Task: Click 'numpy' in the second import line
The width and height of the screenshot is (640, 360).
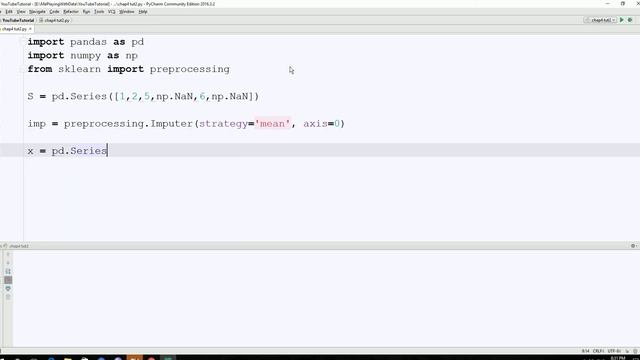Action: tap(85, 56)
